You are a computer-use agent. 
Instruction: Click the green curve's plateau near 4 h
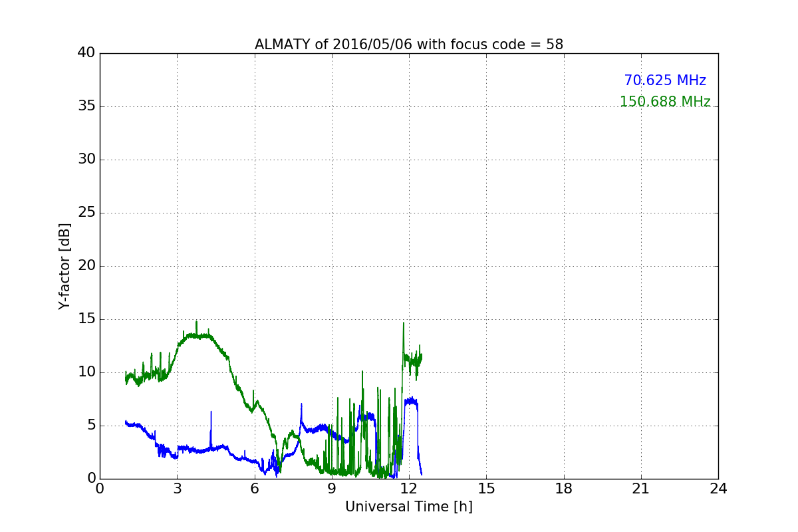tap(199, 336)
